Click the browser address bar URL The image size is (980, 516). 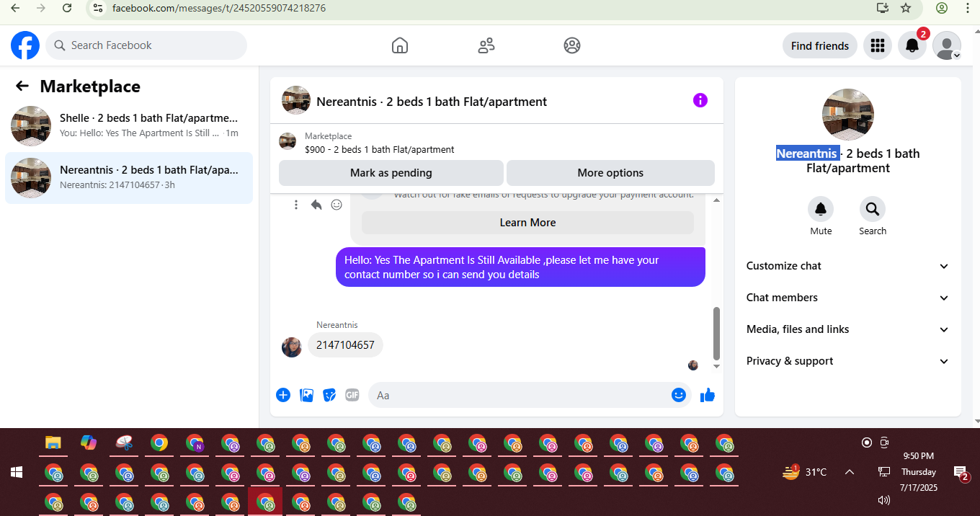click(218, 8)
